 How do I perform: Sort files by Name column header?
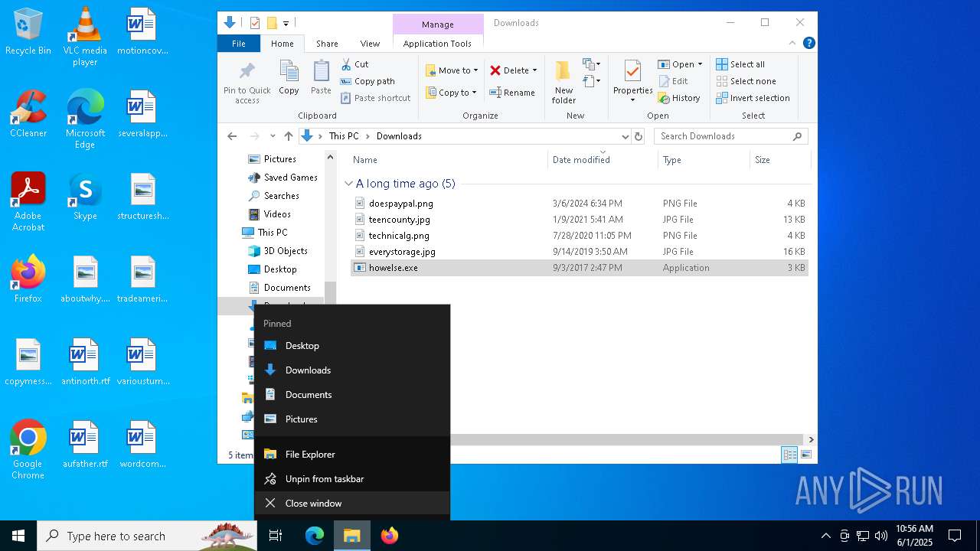(x=449, y=160)
